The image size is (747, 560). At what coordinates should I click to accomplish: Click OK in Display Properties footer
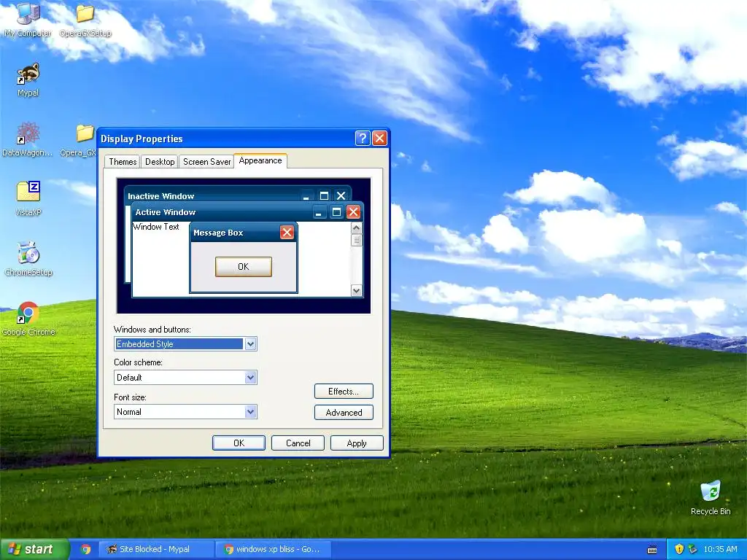tap(239, 443)
